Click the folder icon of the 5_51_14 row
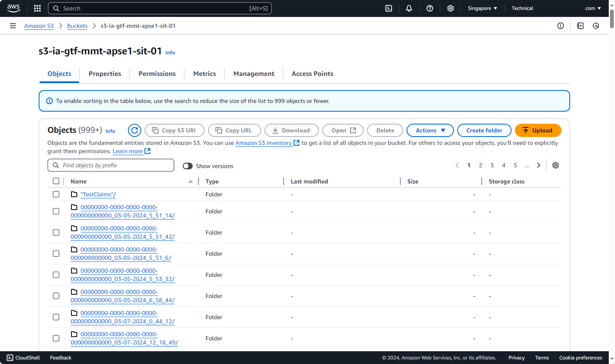 click(x=74, y=207)
